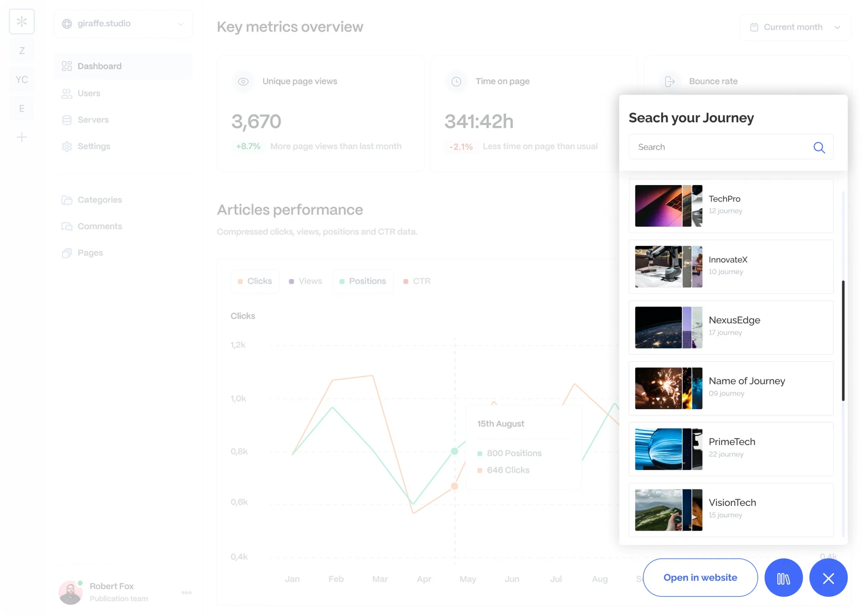Go to Comments in the sidebar
The image size is (867, 616).
[x=99, y=226]
